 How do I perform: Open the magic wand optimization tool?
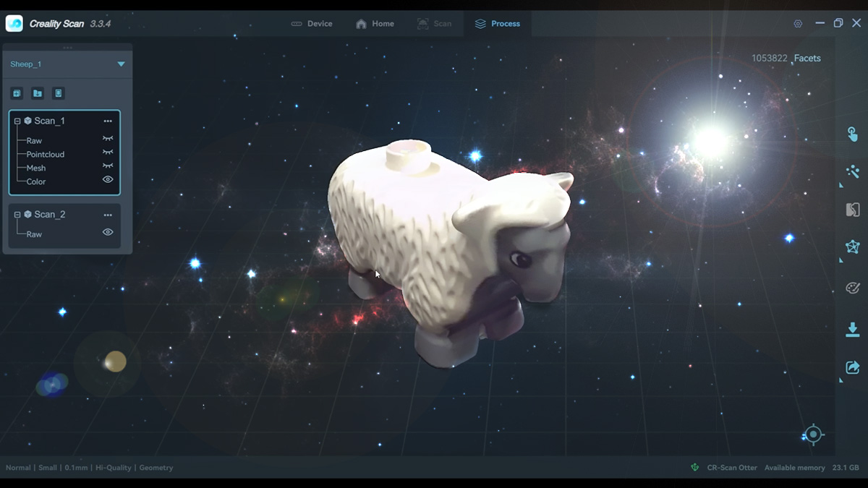click(x=852, y=171)
